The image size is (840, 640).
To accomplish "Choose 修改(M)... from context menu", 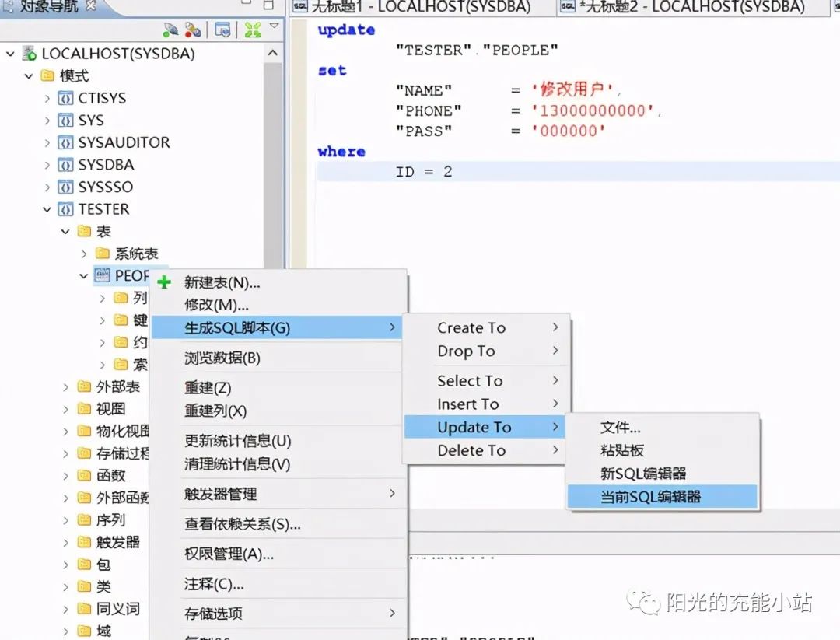I will click(276, 305).
